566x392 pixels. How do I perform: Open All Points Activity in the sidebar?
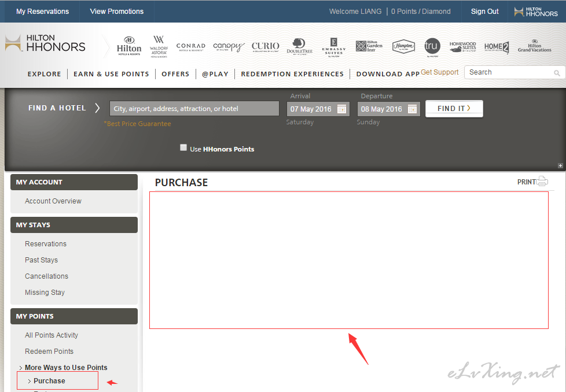click(52, 335)
